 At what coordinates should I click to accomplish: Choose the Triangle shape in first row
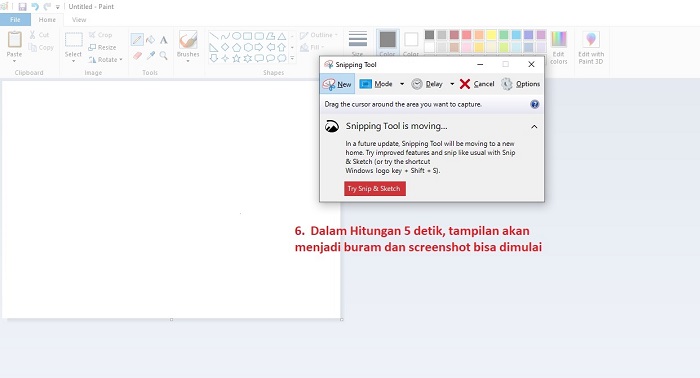282,36
